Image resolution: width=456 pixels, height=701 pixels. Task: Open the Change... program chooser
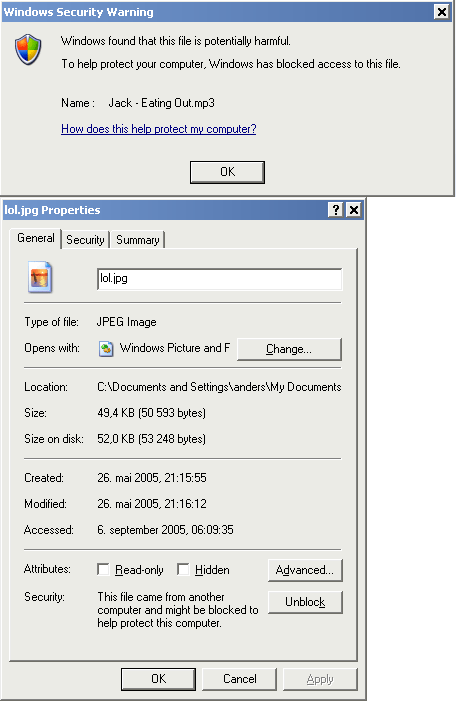point(289,349)
